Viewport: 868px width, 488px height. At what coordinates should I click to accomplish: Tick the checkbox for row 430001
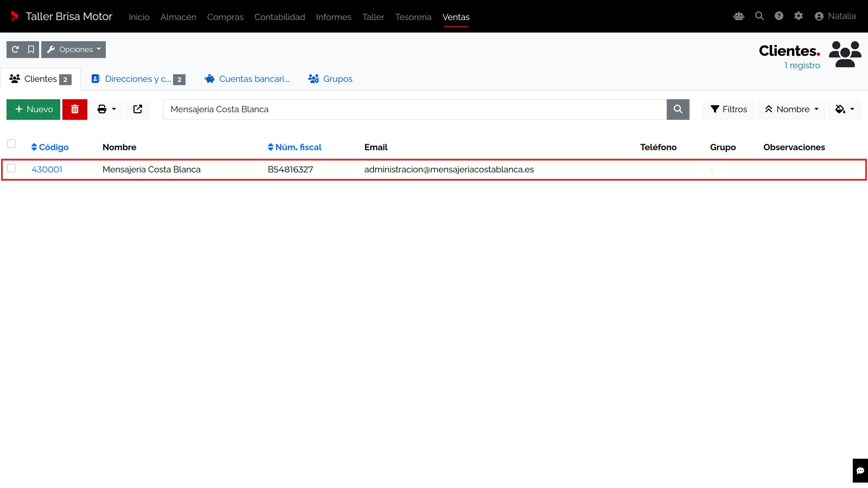[x=11, y=168]
